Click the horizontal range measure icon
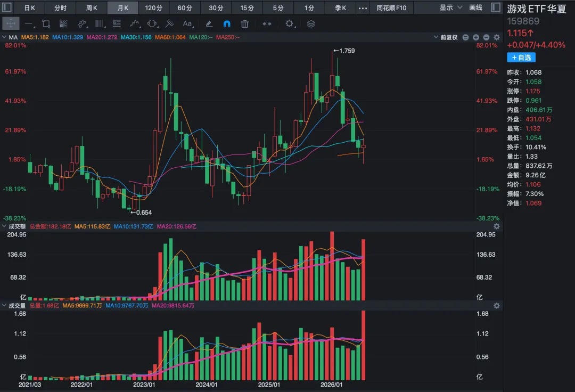 click(267, 24)
